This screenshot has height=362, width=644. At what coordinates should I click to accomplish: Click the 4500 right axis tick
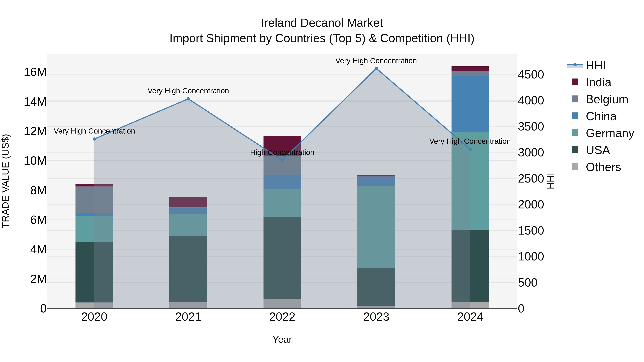[531, 75]
